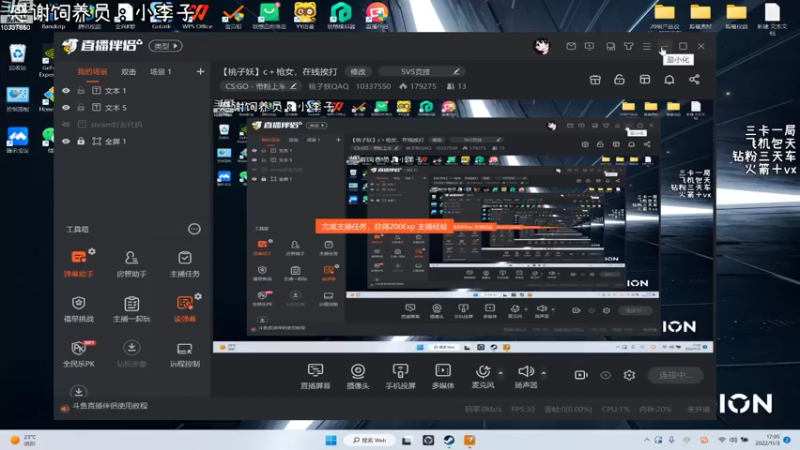
Task: Expand the 类型 selector
Action: tap(165, 46)
